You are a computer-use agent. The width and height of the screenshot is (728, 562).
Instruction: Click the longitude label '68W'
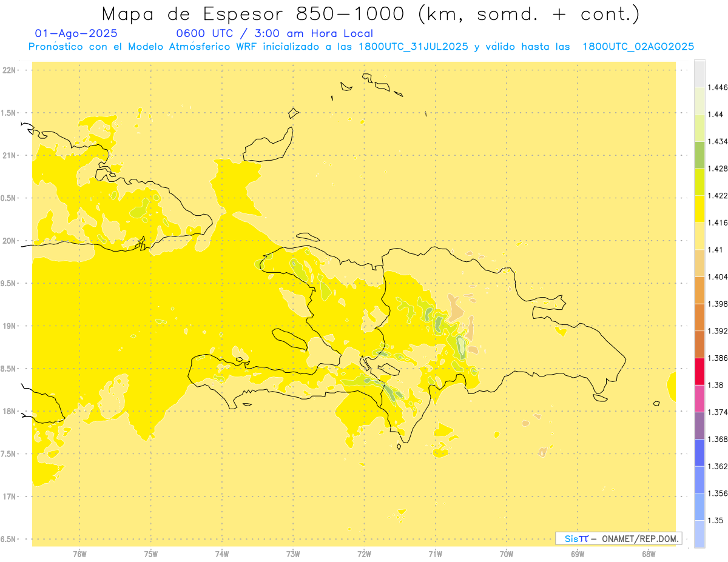click(649, 554)
